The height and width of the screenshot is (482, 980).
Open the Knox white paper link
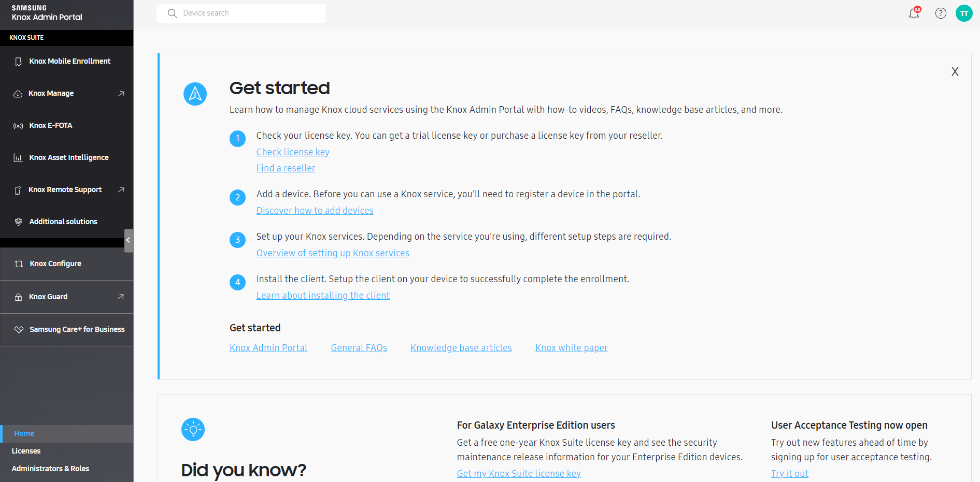572,348
